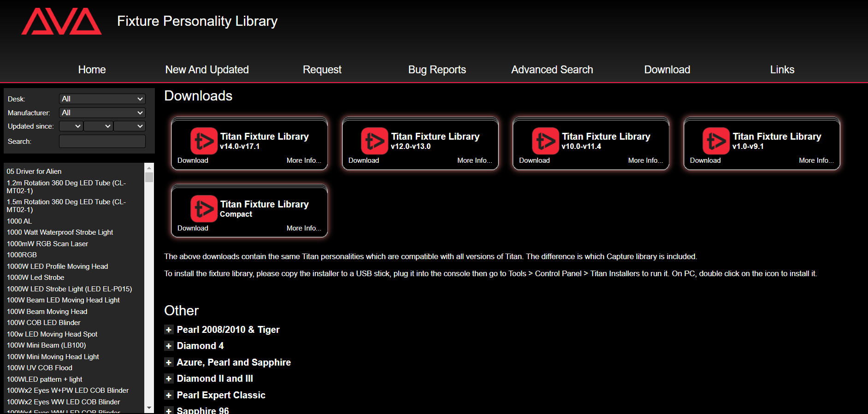
Task: Open the Desk dropdown
Action: (102, 99)
